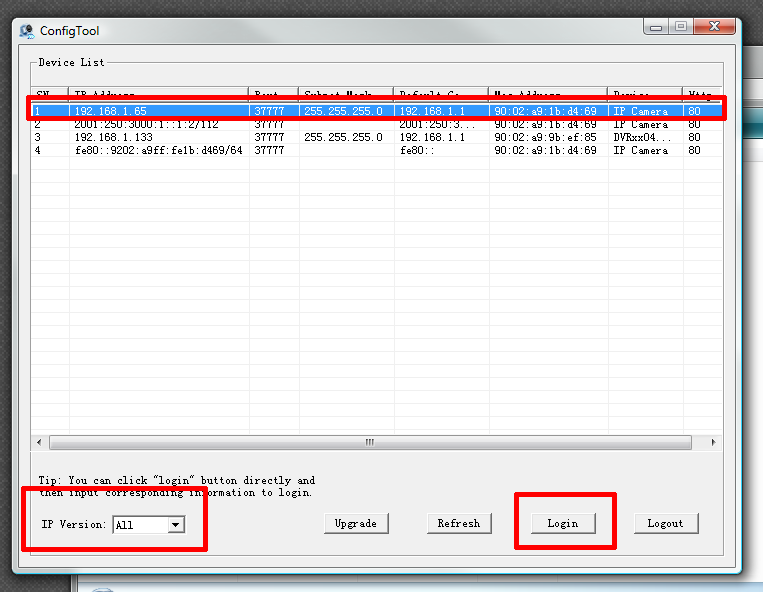Screen dimensions: 763x592
Task: Open the IP Version dropdown
Action: [x=176, y=524]
